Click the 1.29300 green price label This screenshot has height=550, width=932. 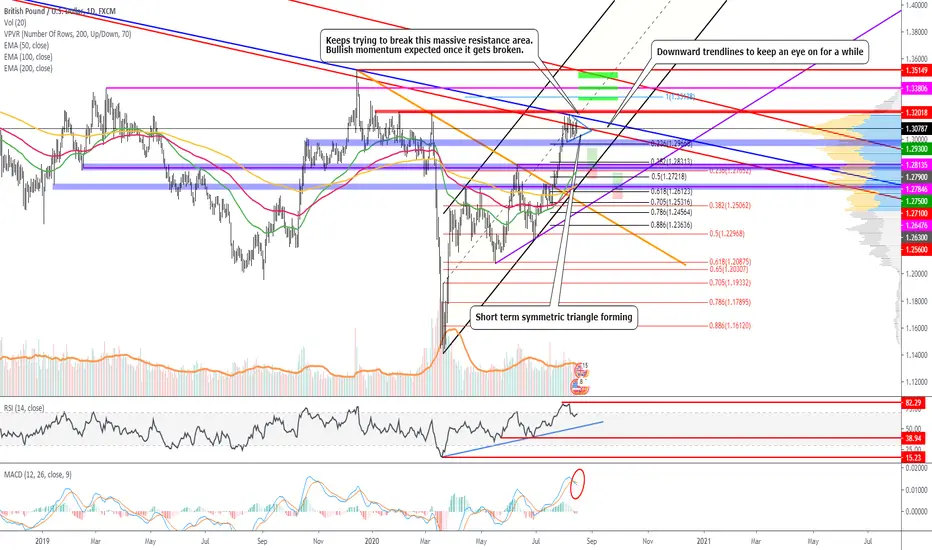tap(916, 149)
